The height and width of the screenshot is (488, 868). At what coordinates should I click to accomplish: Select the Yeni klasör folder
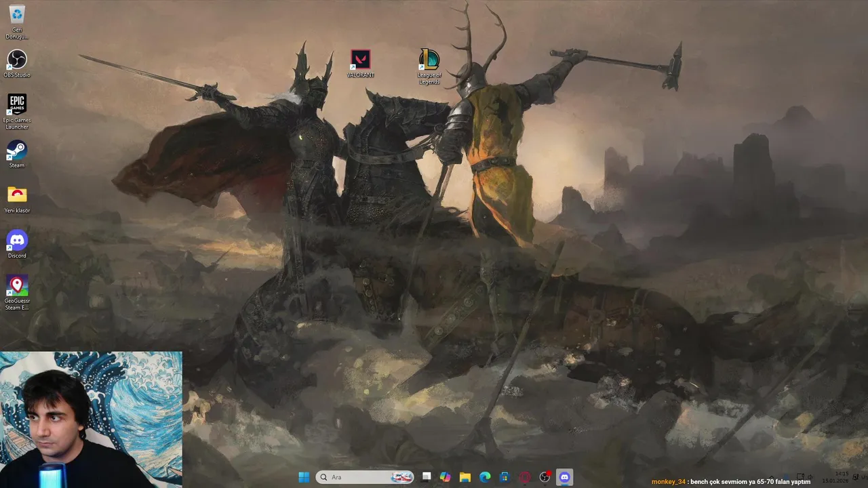[17, 199]
